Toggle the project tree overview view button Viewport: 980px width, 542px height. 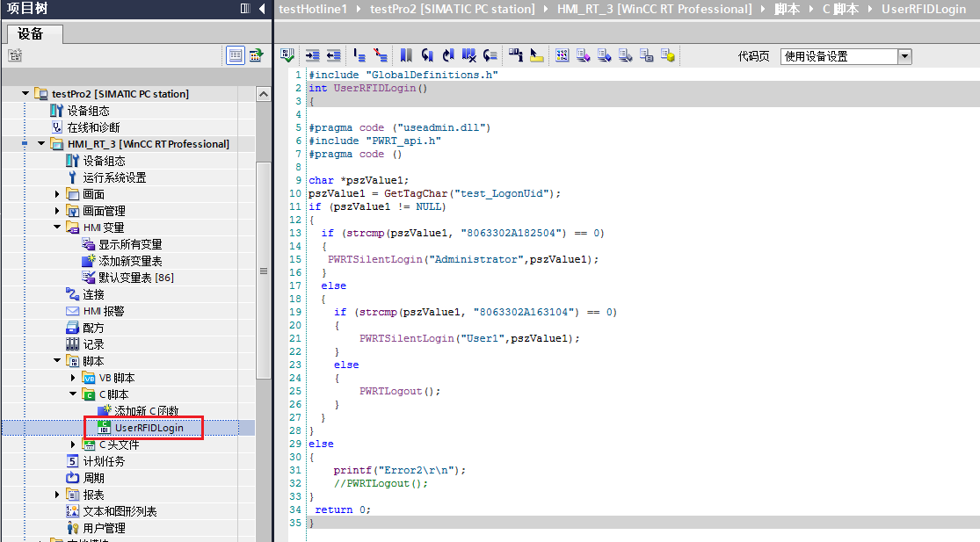coord(236,55)
